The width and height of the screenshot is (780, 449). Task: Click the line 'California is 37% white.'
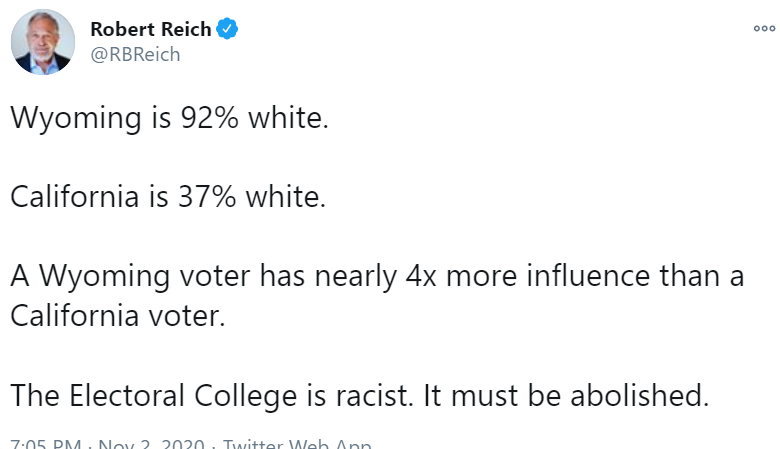pos(168,197)
